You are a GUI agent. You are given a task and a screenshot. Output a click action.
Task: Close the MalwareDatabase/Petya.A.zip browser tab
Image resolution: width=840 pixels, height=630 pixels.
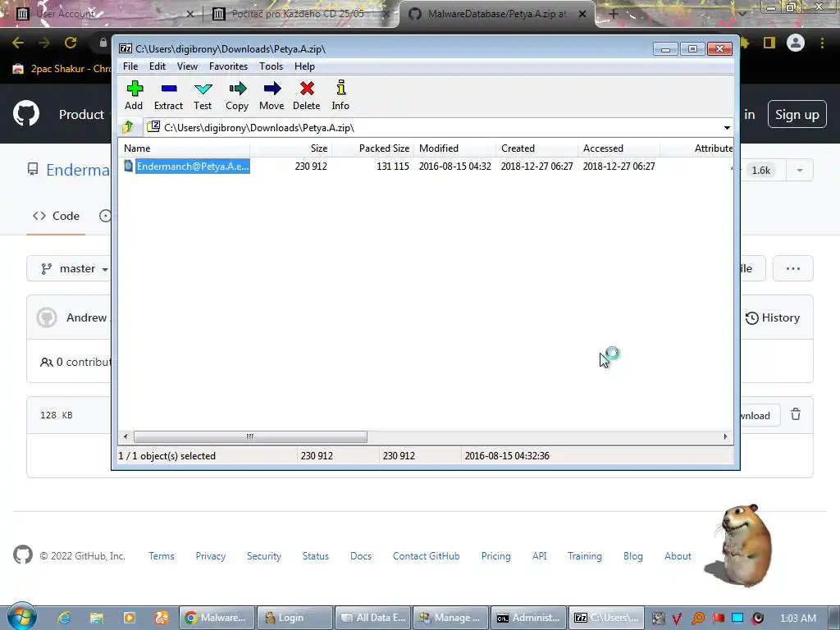coord(582,14)
